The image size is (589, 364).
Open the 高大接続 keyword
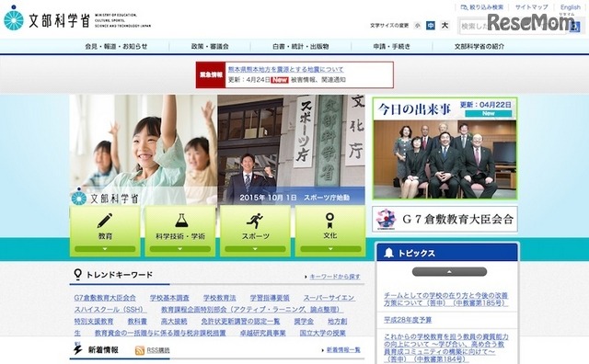[174, 322]
